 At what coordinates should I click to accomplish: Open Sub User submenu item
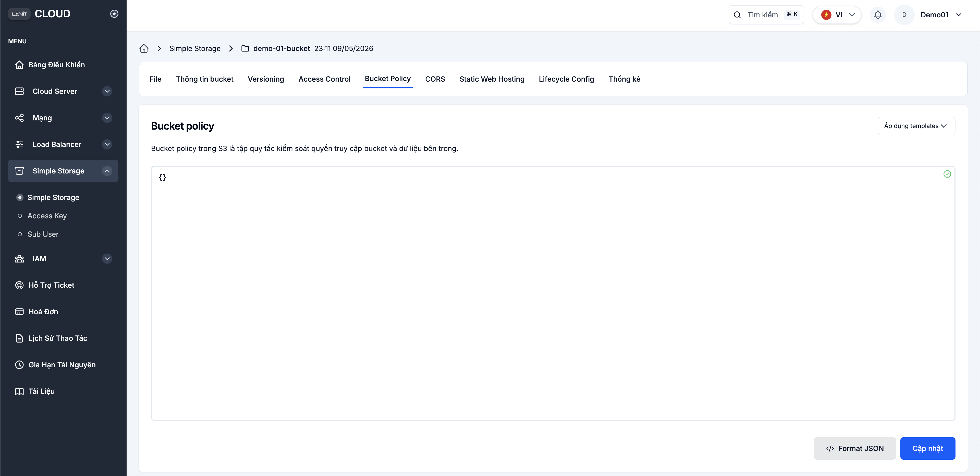coord(43,234)
